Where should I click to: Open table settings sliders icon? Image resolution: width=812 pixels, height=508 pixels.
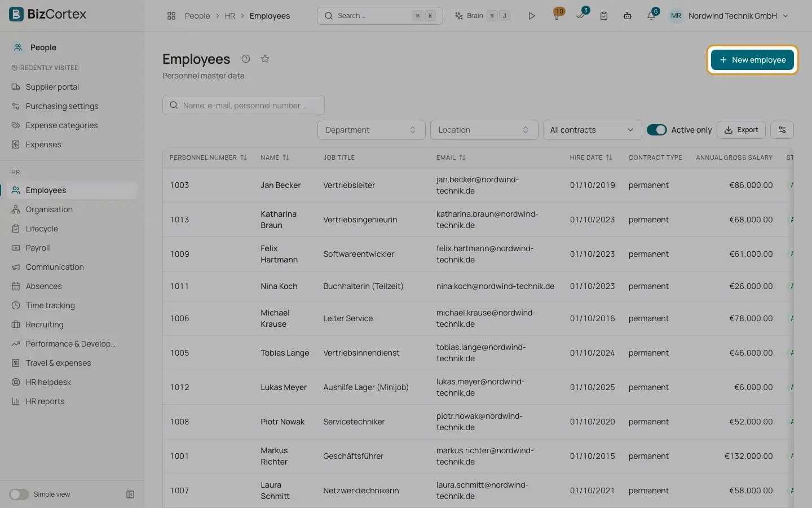tap(782, 130)
